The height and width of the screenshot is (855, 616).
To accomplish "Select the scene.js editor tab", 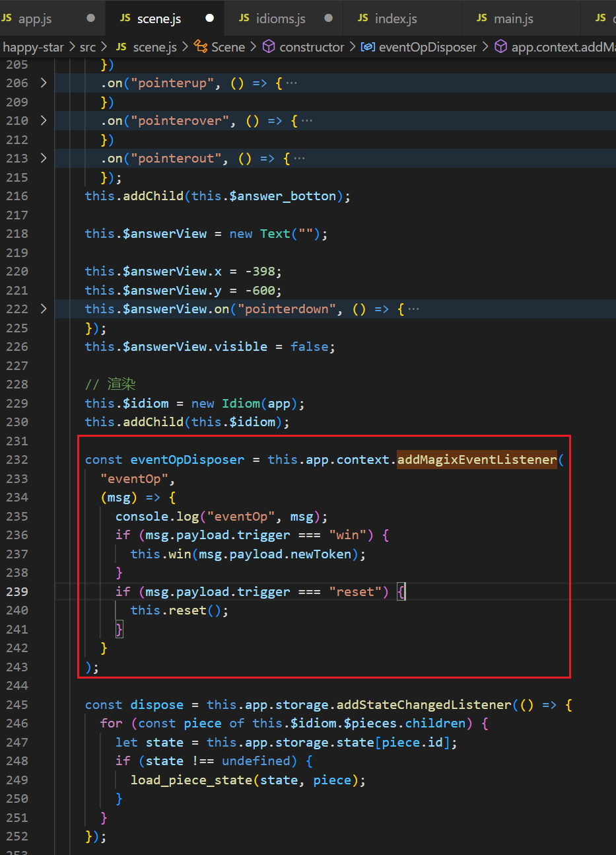I will click(159, 19).
